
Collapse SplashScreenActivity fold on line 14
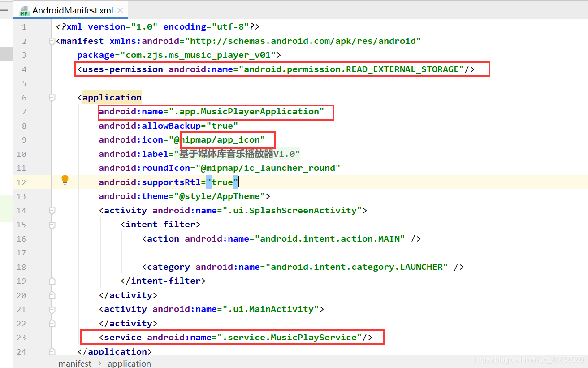pyautogui.click(x=52, y=211)
